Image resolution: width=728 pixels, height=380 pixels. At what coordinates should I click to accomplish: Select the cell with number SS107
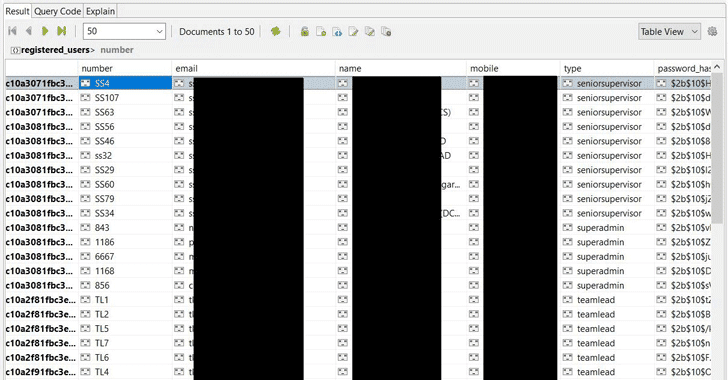pyautogui.click(x=125, y=98)
